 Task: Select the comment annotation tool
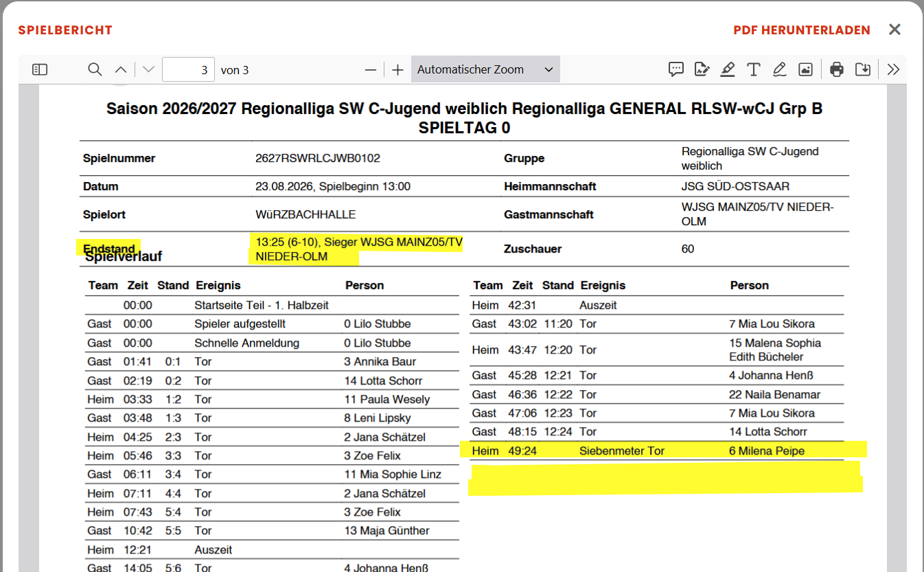coord(676,69)
